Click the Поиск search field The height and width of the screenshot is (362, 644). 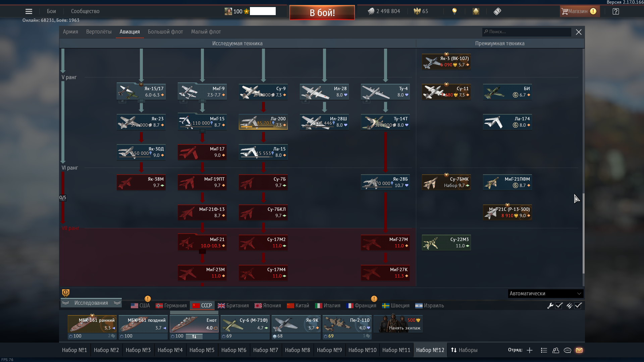coord(527,32)
